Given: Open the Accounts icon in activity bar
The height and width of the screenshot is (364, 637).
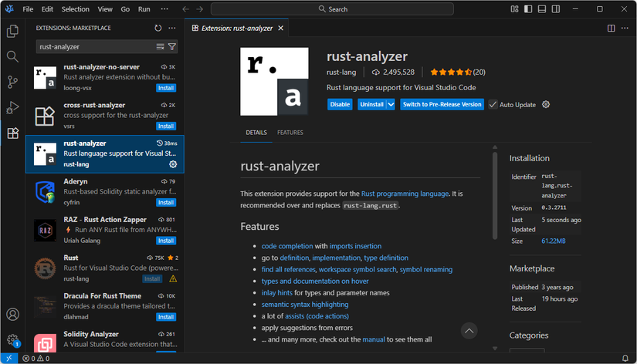Looking at the screenshot, I should [12, 314].
